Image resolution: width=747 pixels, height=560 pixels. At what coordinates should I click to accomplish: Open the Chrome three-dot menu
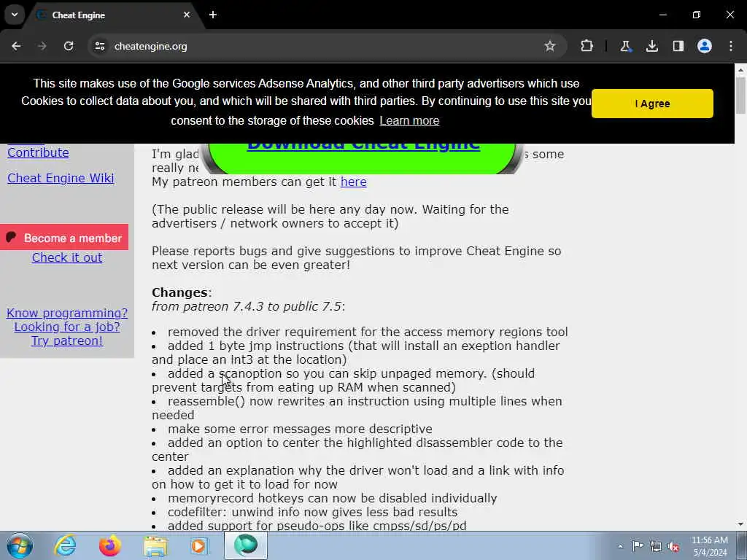point(731,46)
